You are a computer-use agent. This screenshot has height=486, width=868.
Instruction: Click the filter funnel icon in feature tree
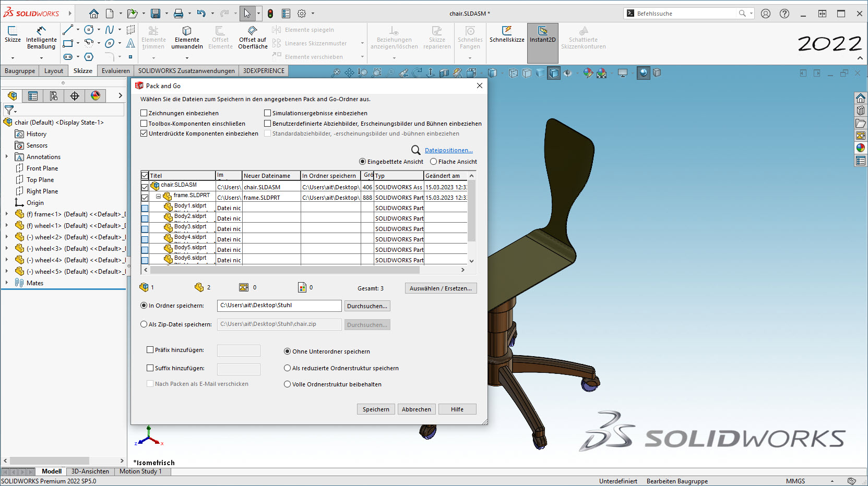coord(9,110)
